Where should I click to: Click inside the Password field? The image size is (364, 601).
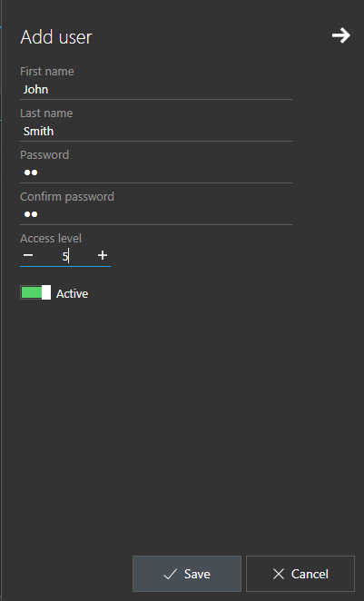coord(156,172)
